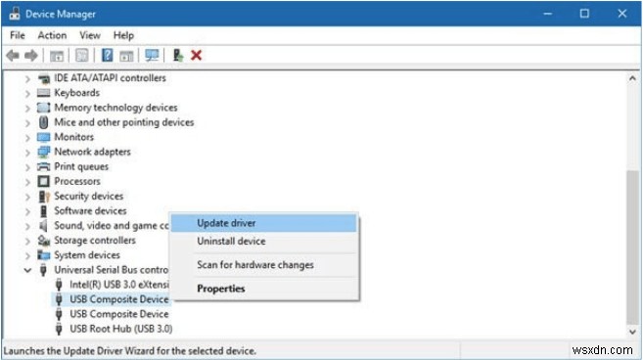Click the mouse icon for pointing devices
The image size is (644, 360).
tap(43, 122)
